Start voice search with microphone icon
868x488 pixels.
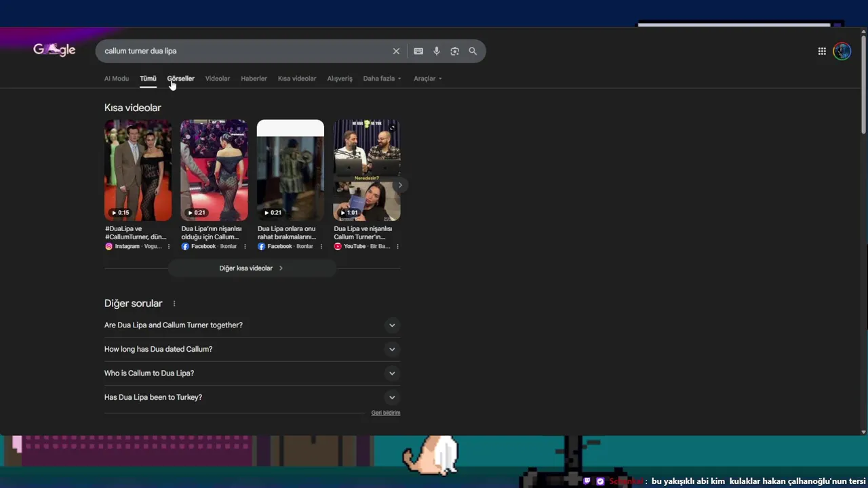tap(437, 52)
